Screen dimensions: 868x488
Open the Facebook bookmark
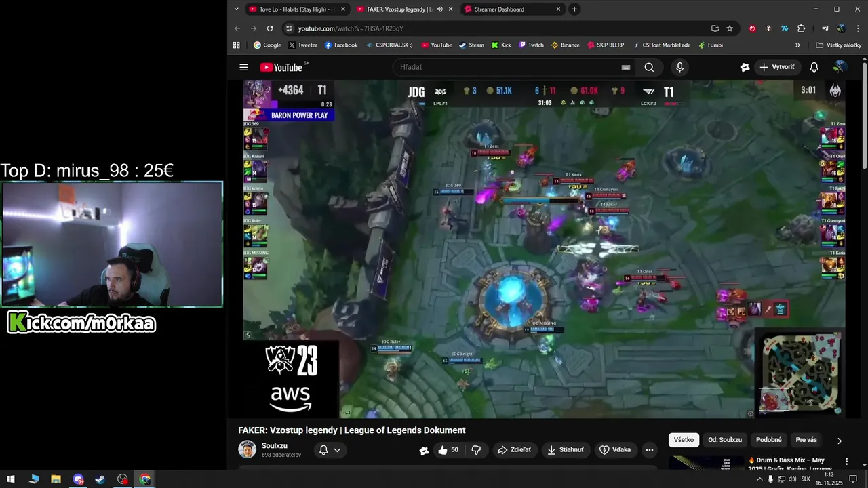click(340, 45)
